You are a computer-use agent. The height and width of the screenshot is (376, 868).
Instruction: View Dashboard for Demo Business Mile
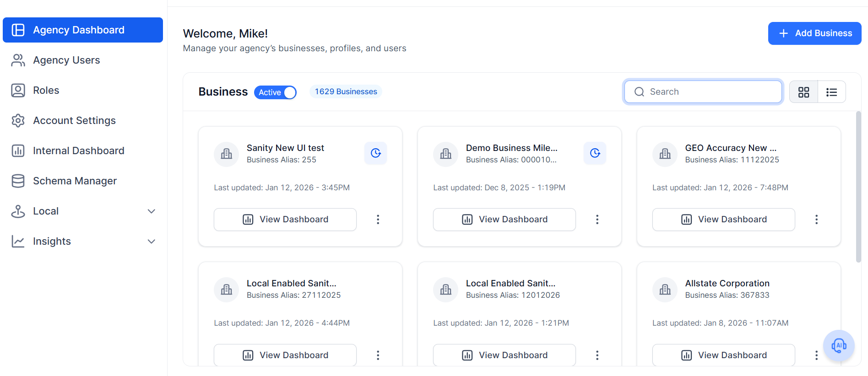click(x=504, y=220)
